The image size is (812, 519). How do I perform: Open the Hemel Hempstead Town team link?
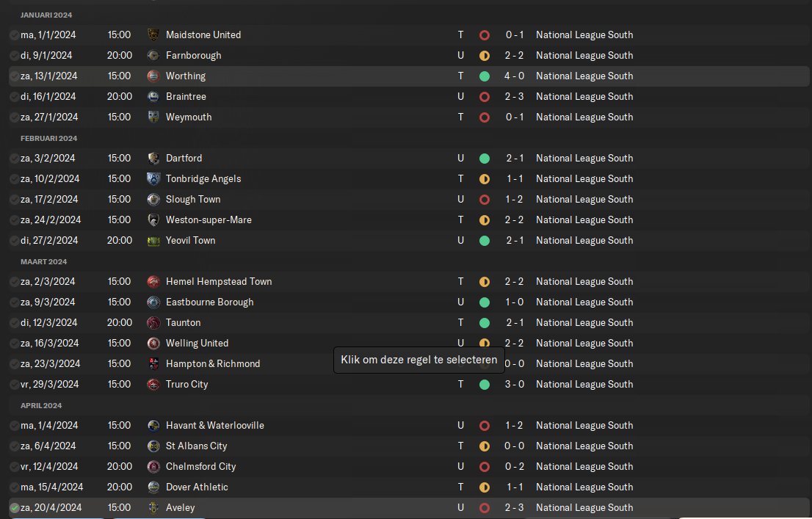219,281
